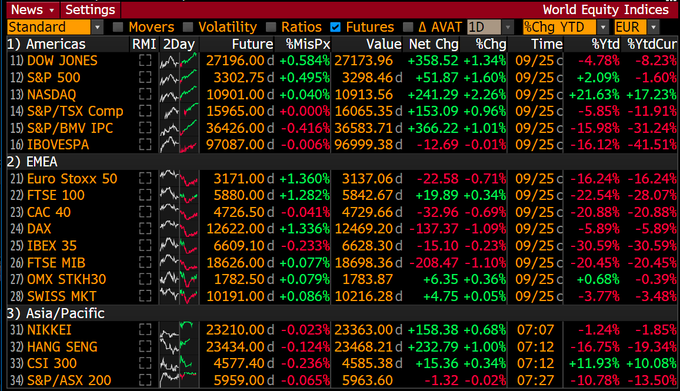Open the RMI icon for IBEX 35
Viewport: 680px width, 391px height.
[x=145, y=246]
